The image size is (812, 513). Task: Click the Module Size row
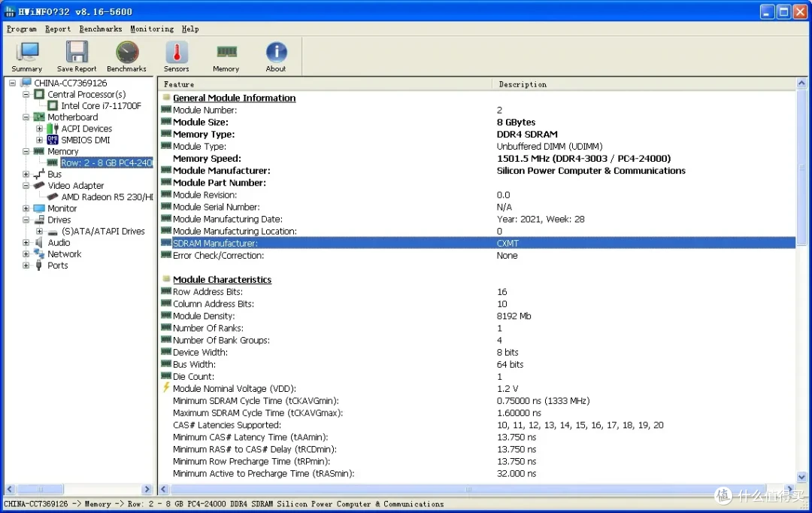477,122
